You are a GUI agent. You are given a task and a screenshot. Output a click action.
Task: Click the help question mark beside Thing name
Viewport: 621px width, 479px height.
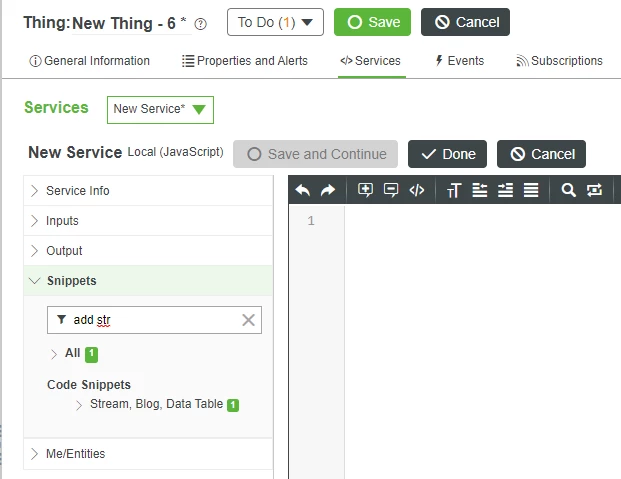pos(200,24)
